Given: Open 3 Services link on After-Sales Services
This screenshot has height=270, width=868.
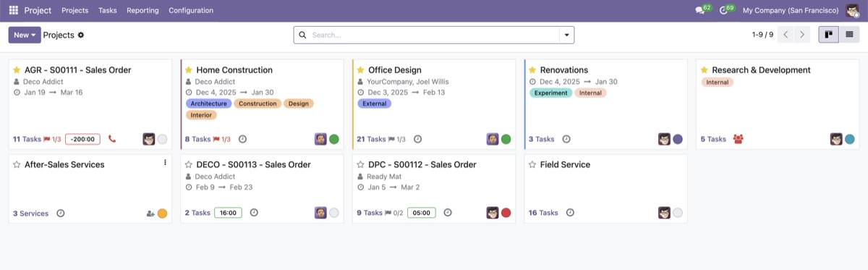Looking at the screenshot, I should coord(30,214).
